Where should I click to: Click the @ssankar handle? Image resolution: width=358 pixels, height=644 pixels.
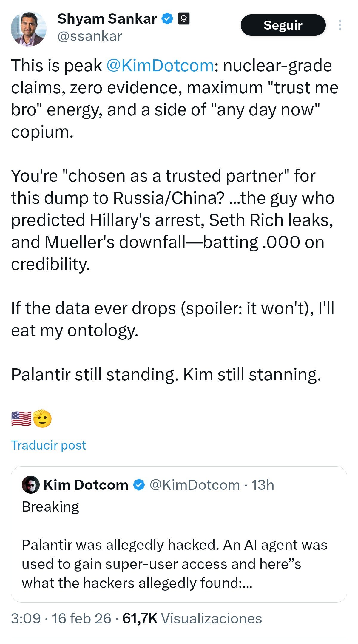[89, 36]
